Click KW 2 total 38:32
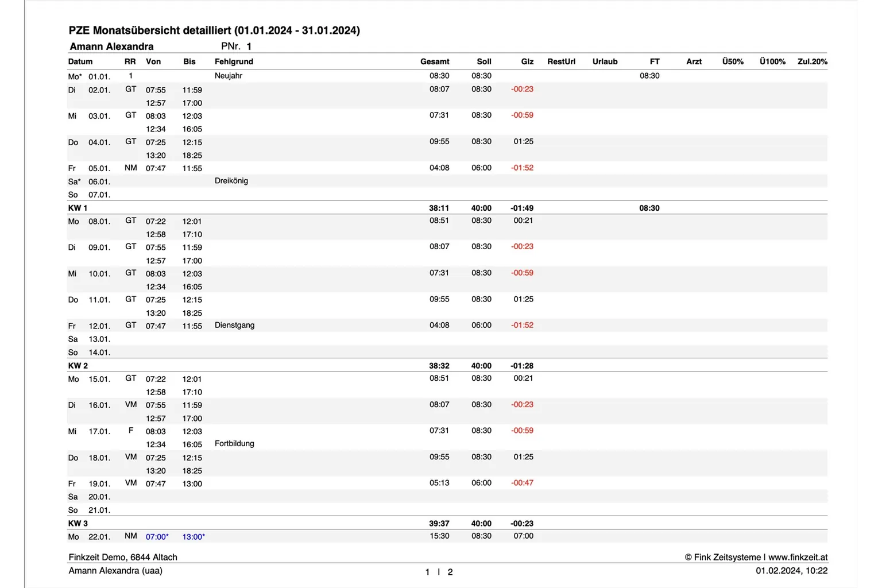The height and width of the screenshot is (588, 882). tap(439, 366)
